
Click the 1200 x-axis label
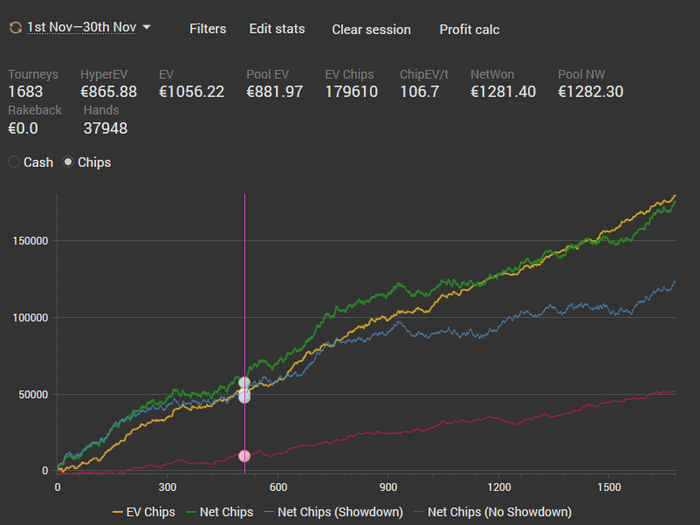tap(499, 487)
